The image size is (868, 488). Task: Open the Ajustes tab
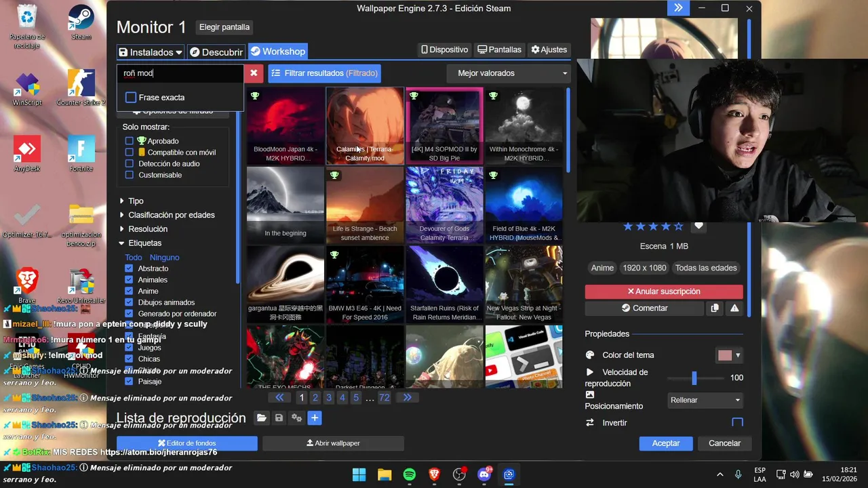click(549, 49)
